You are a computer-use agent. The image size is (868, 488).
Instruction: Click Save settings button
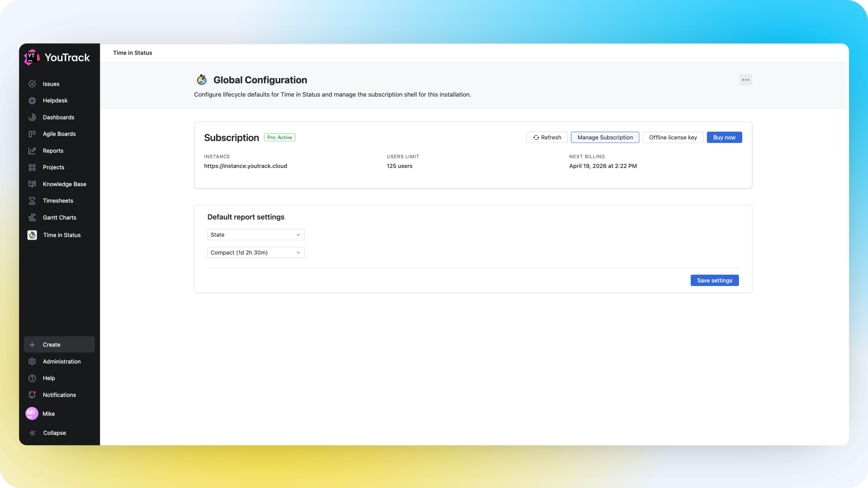point(714,281)
